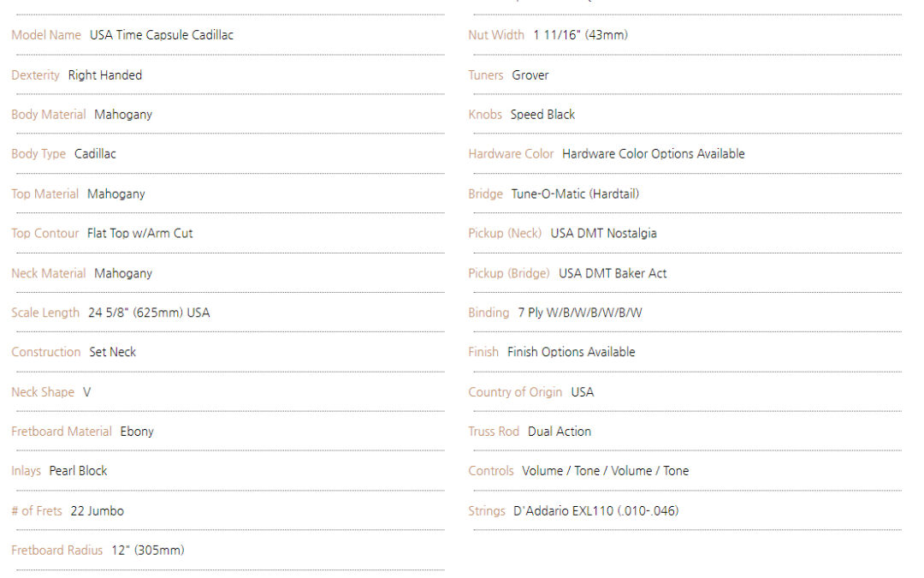Click the D'Addario EXL110 strings value
This screenshot has height=578, width=924.
[x=596, y=510]
